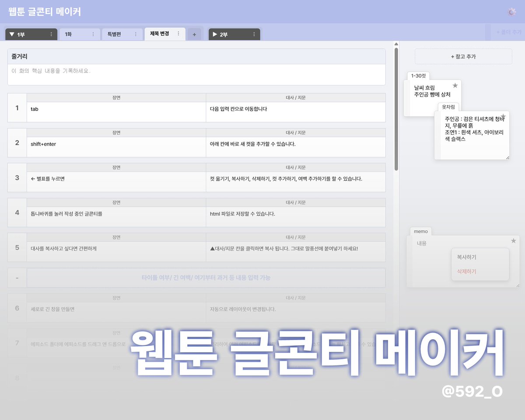Image resolution: width=525 pixels, height=420 pixels.
Task: Click dialogue cell starting '▲대사/지문 칸을 클릭하면'
Action: 296,252
